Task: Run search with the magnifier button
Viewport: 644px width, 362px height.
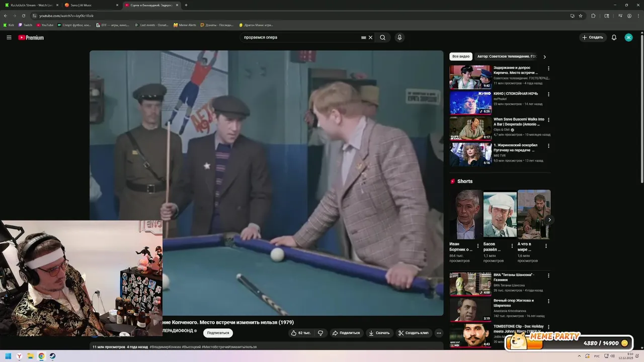Action: tap(383, 37)
